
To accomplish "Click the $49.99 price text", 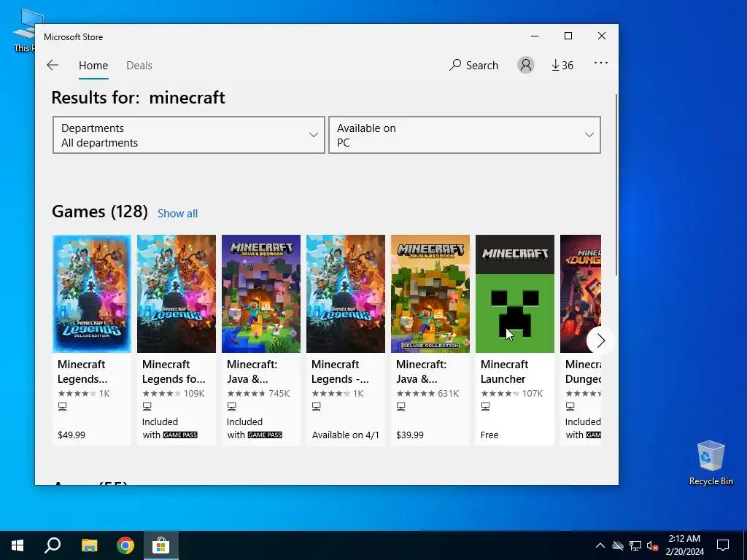I will pyautogui.click(x=71, y=435).
